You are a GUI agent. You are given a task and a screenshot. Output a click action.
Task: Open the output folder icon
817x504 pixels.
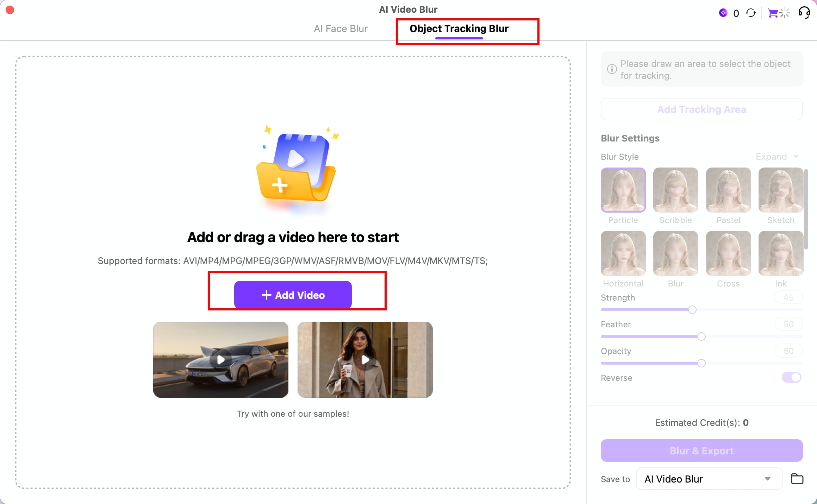tap(797, 479)
